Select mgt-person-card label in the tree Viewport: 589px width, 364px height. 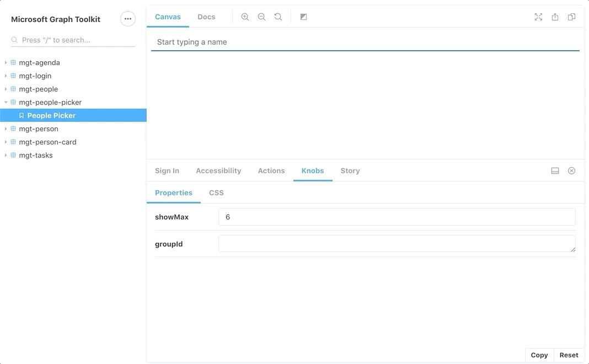coord(48,142)
